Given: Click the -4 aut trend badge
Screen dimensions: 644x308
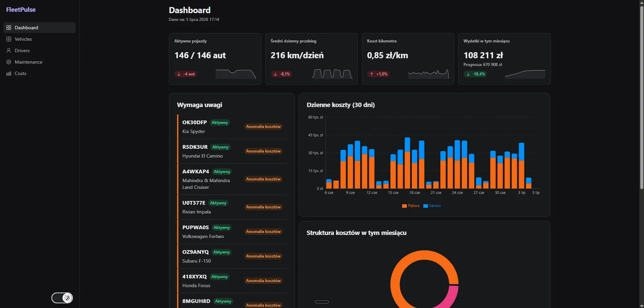Looking at the screenshot, I should coord(186,74).
